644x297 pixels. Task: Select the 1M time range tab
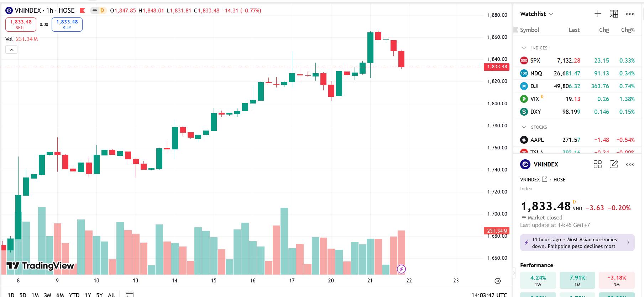point(35,295)
